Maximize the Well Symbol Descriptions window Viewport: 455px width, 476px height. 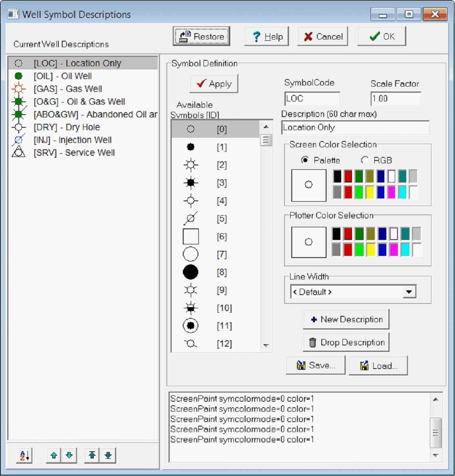click(x=409, y=14)
